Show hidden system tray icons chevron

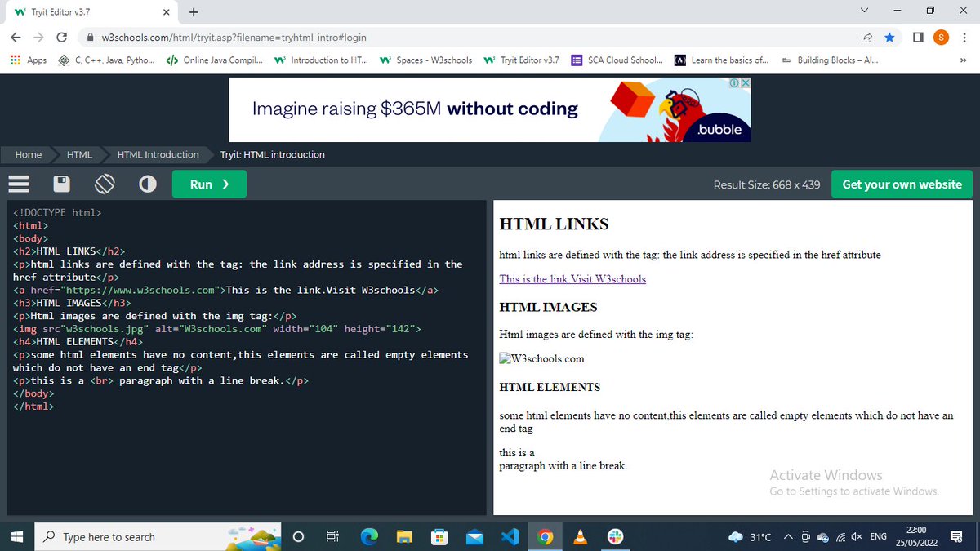tap(788, 536)
